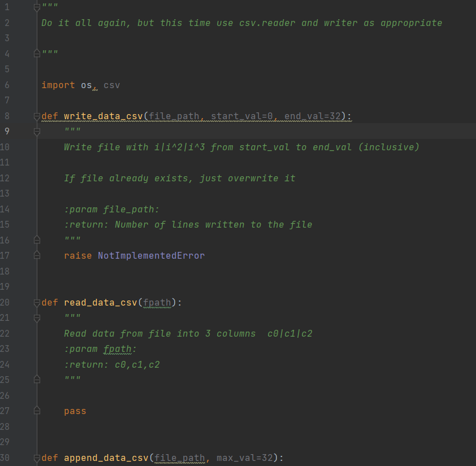Screen dimensions: 476x466
Task: Collapse the read_data_csv function body
Action: (37, 302)
